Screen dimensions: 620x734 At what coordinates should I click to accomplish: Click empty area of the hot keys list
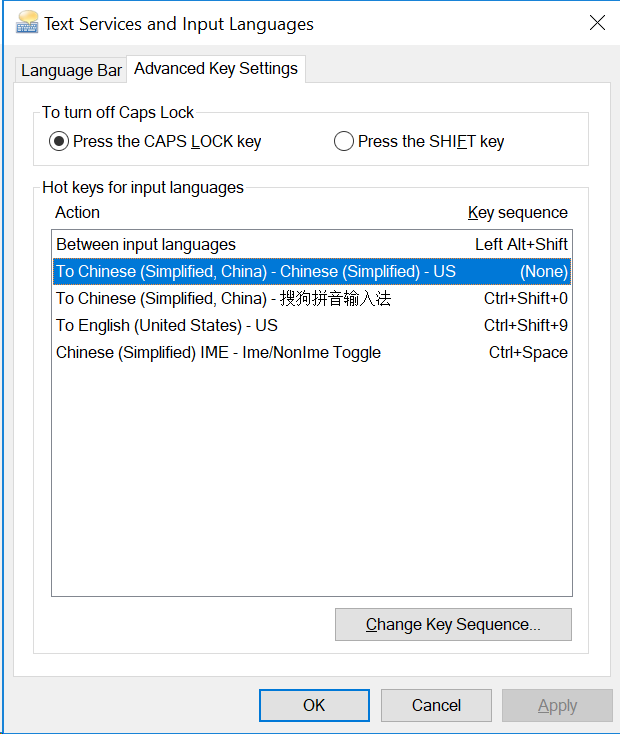pos(310,480)
